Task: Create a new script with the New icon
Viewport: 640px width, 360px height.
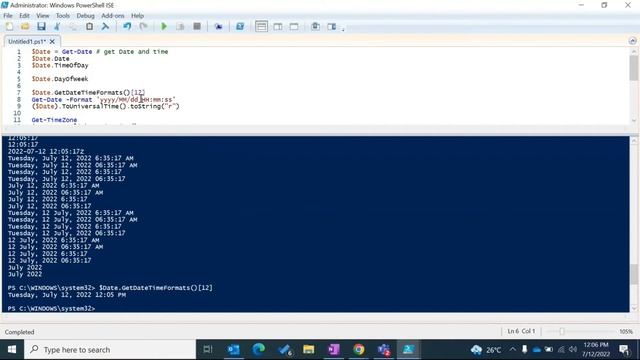Action: point(9,27)
